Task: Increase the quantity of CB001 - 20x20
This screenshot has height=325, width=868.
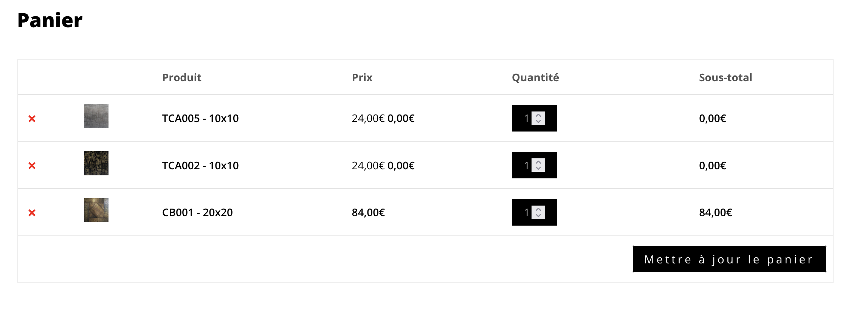Action: [538, 209]
